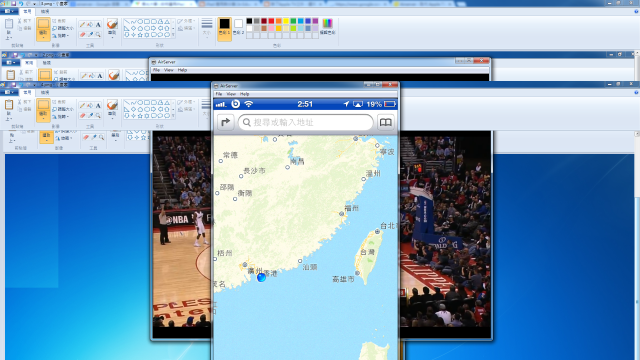Open File menu in back AirServer window
Screen dimensions: 640x360
(x=156, y=70)
